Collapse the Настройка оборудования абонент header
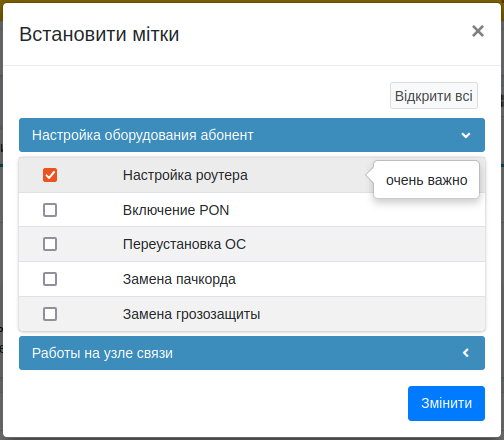Image resolution: width=504 pixels, height=440 pixels. tap(252, 135)
